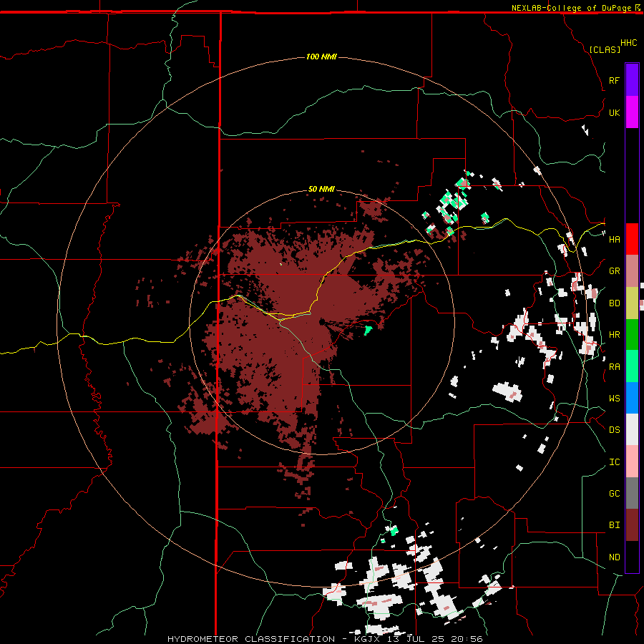Click the 100 NMI range ring label

click(321, 57)
